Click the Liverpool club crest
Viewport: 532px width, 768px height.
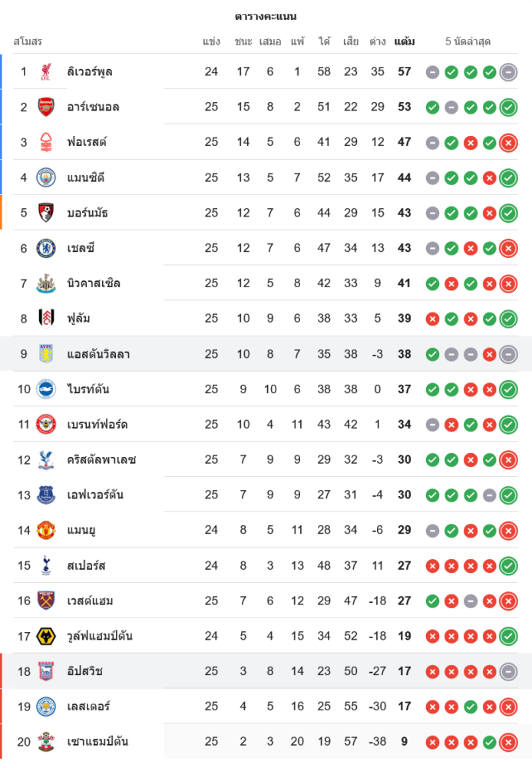46,72
